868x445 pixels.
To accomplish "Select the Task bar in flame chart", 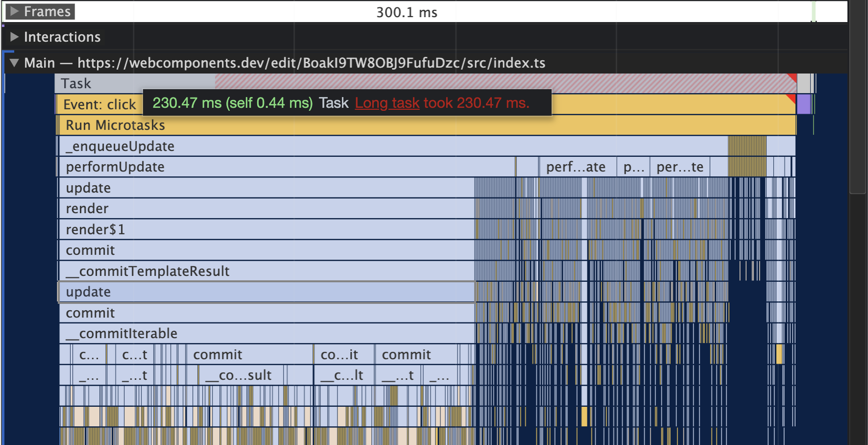I will (122, 83).
